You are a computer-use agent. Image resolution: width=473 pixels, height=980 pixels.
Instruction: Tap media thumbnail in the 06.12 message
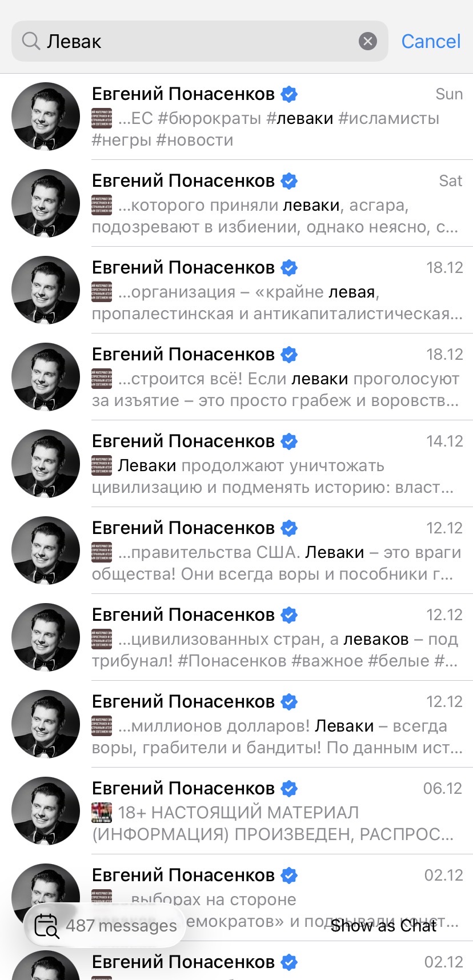102,812
